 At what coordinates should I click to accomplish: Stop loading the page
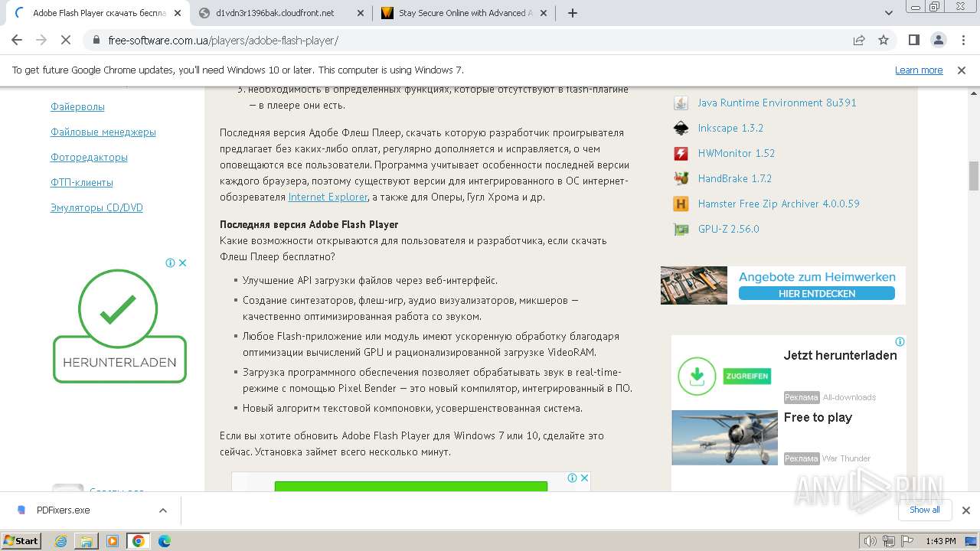[66, 40]
